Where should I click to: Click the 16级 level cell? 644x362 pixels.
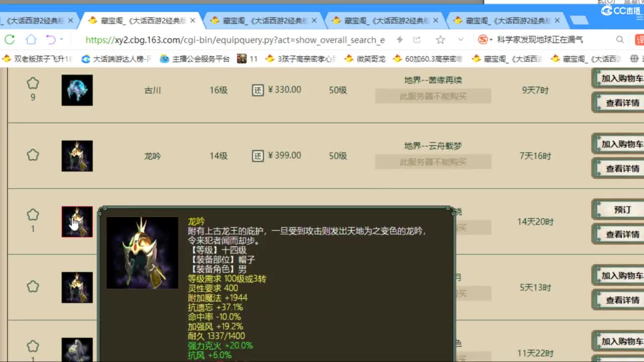[219, 90]
